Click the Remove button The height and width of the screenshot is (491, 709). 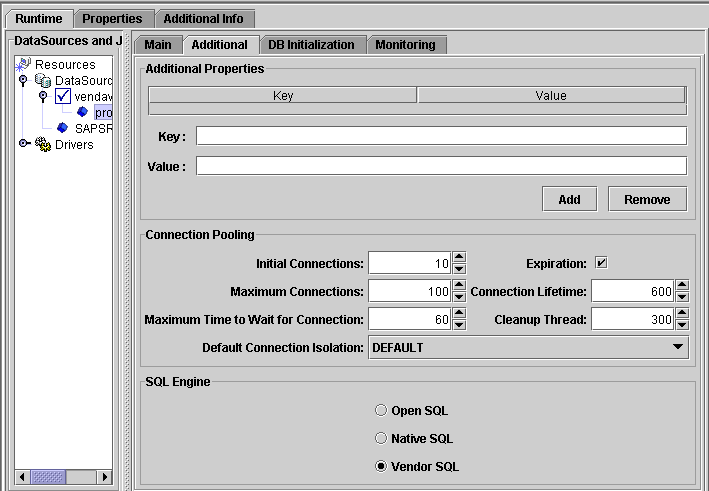tap(647, 199)
